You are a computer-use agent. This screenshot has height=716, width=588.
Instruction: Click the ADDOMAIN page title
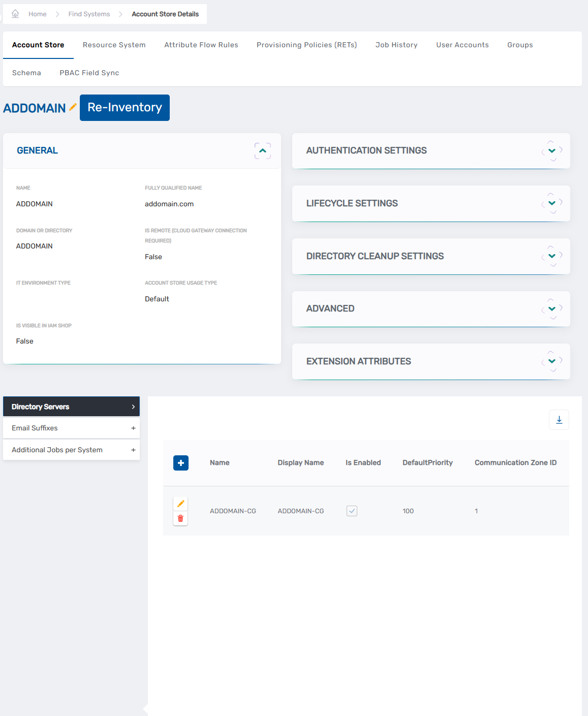click(35, 108)
